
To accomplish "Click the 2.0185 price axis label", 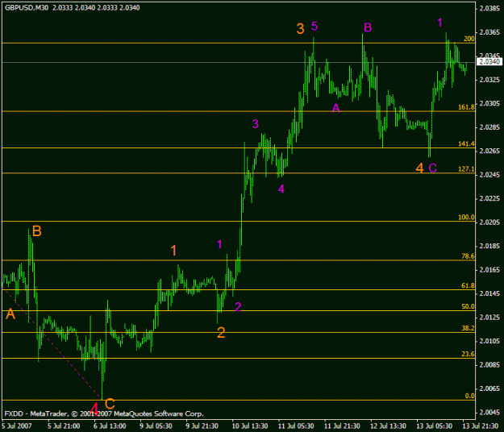I will tap(489, 246).
